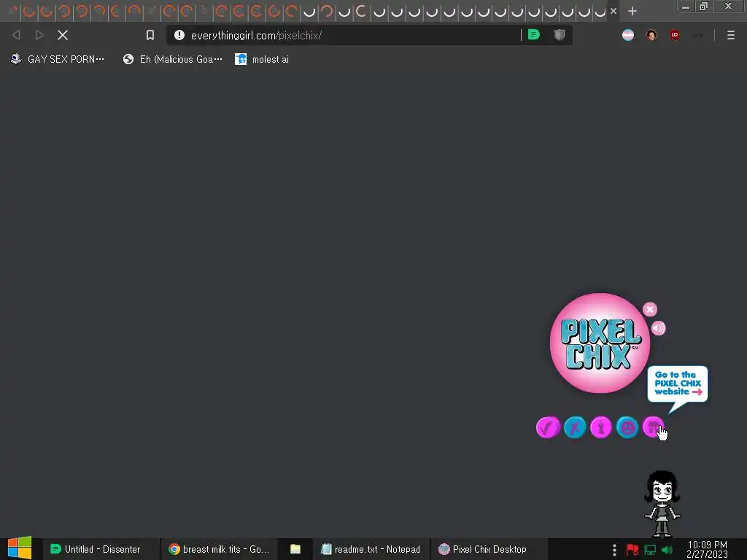Open the 'molest ai' bookmark
Screen dimensions: 747x560
click(262, 59)
